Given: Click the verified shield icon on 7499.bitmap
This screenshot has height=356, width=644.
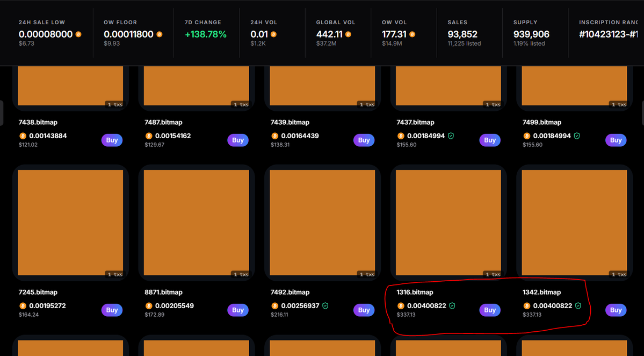Looking at the screenshot, I should (577, 136).
